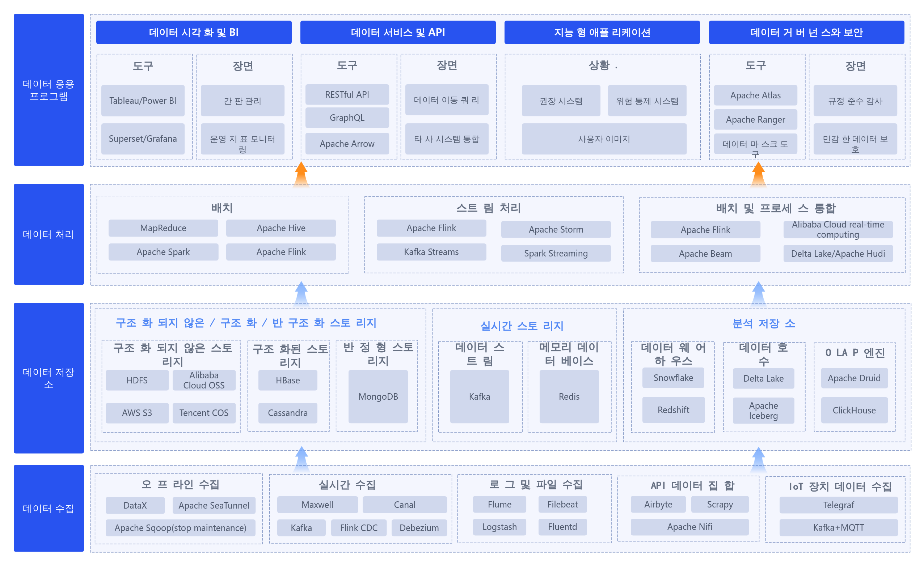Click the Spark Streaming box
Screen dimensions: 924x565
(556, 253)
